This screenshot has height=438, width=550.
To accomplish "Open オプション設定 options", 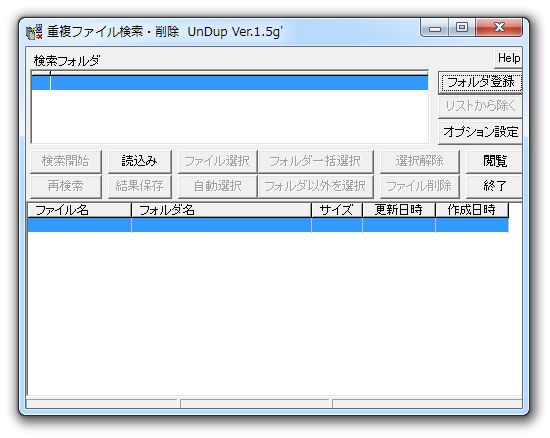I will click(480, 132).
